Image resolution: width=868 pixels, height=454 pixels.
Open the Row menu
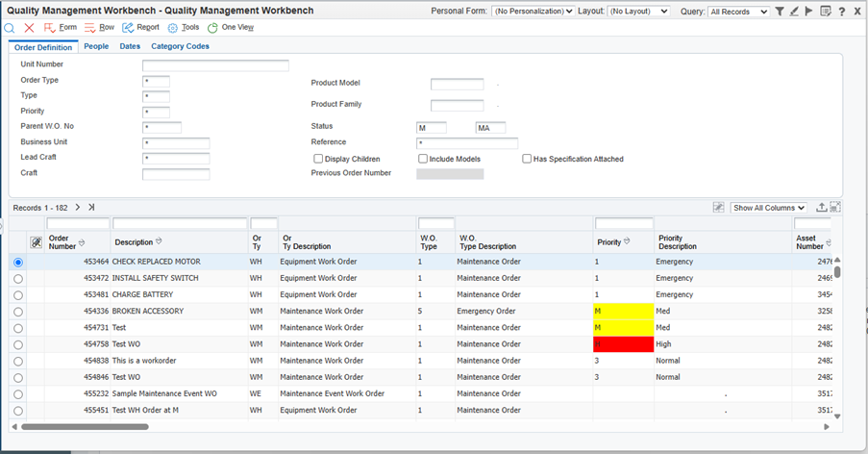pyautogui.click(x=99, y=28)
